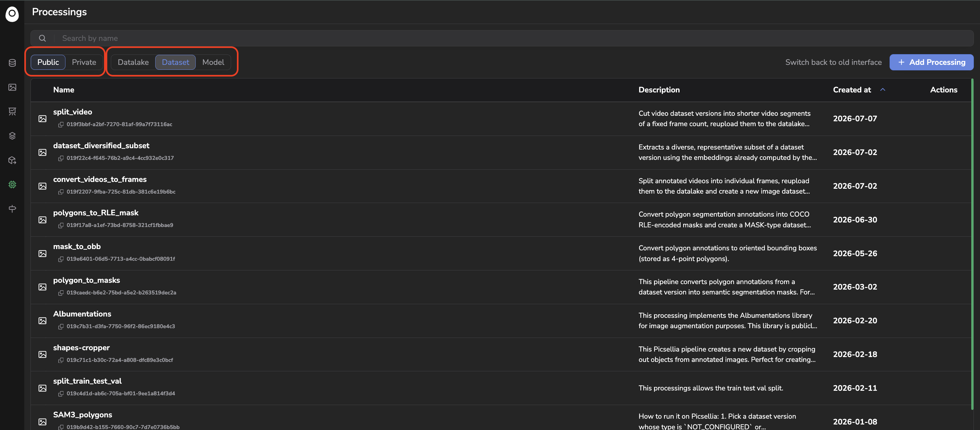Screen dimensions: 980x430
Task: Click the image icon beside split_video
Action: tap(42, 119)
